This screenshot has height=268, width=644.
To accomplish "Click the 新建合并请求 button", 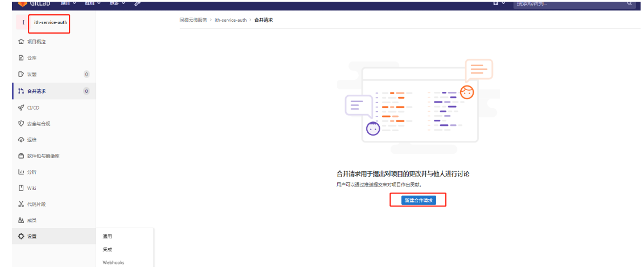I will coord(418,200).
